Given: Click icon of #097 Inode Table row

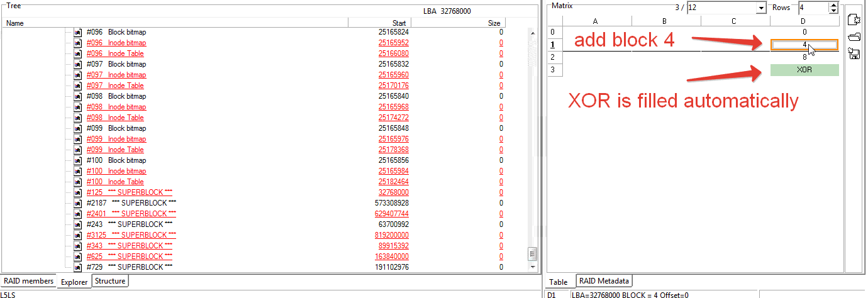Looking at the screenshot, I should click(78, 86).
